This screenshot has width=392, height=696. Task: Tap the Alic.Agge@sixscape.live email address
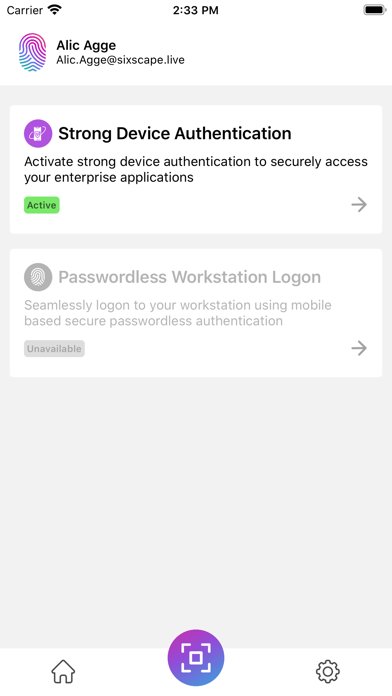(120, 60)
